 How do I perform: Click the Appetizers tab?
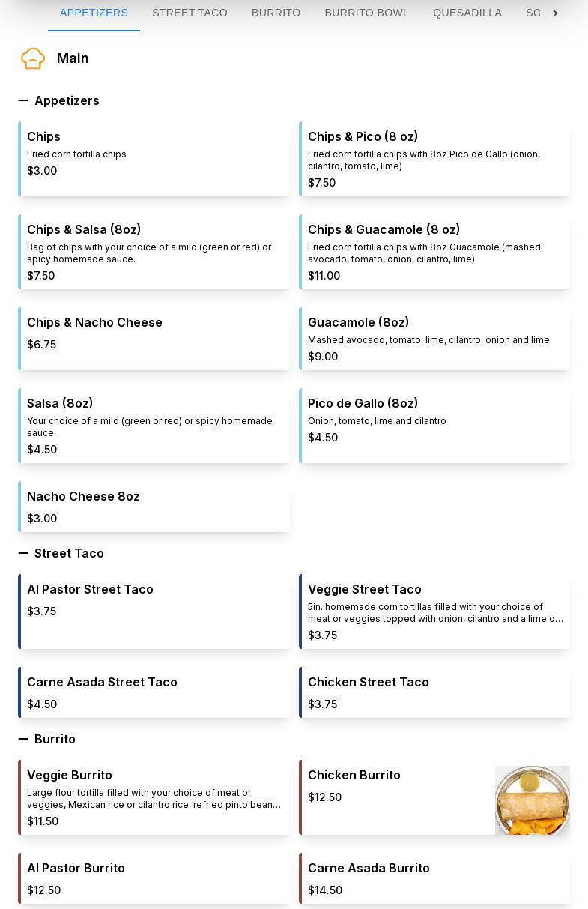point(94,13)
